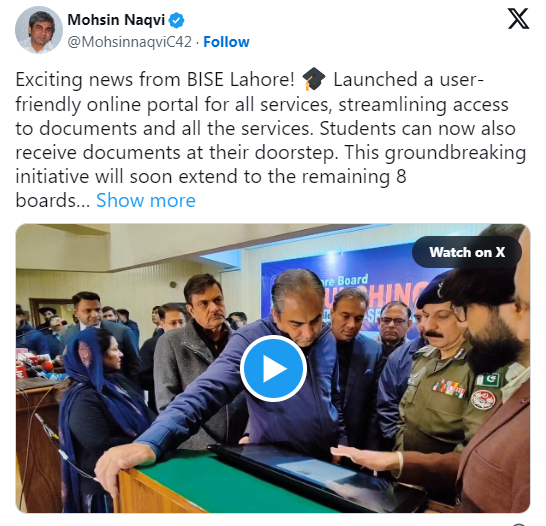The height and width of the screenshot is (526, 546).
Task: Click the blue verified badge
Action: coord(177,20)
